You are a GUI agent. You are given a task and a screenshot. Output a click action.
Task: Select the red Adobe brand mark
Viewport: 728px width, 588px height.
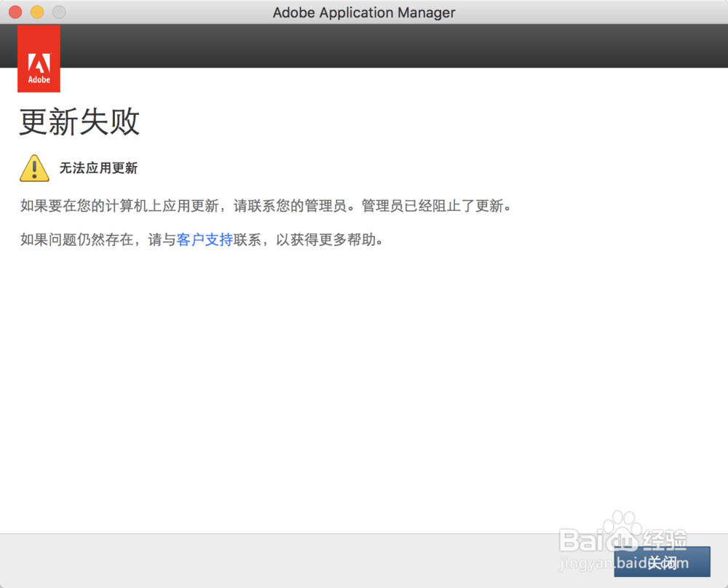click(x=39, y=59)
